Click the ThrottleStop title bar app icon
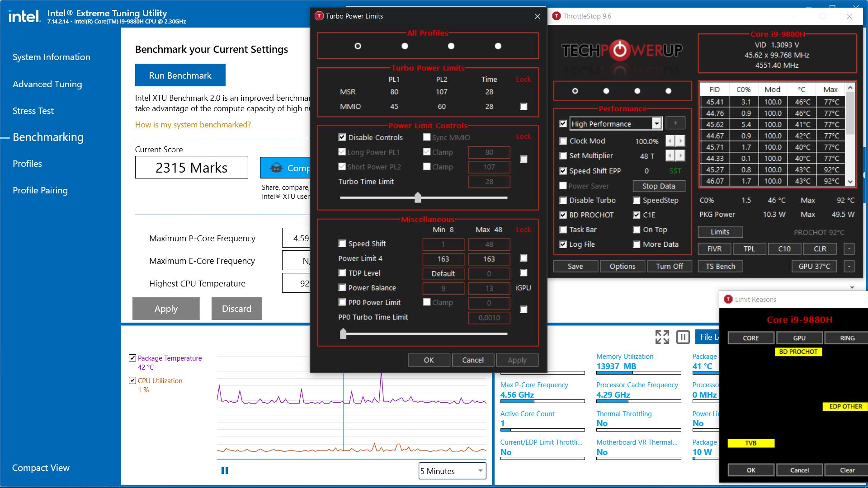The image size is (868, 488). pyautogui.click(x=557, y=16)
